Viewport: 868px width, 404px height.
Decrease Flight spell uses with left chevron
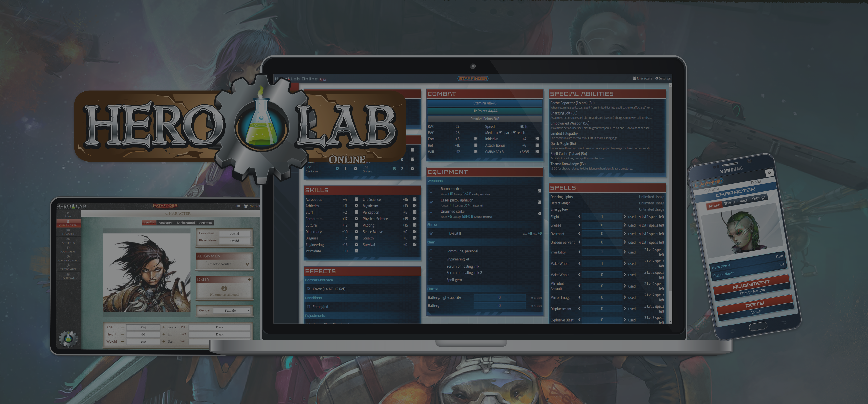pyautogui.click(x=580, y=216)
